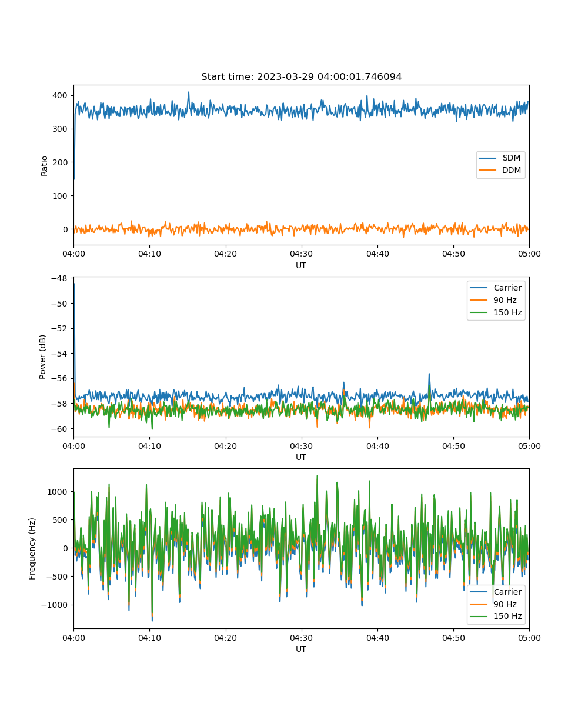588x706 pixels.
Task: Click the 04:50 tick under the Ratio plot
Action: tap(453, 254)
